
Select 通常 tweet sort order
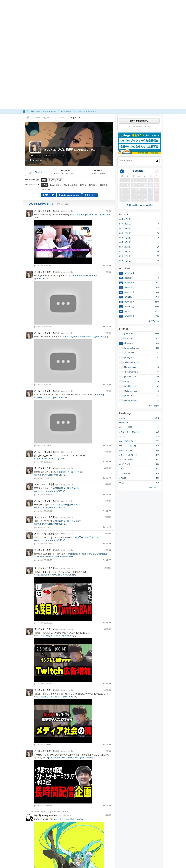point(44,180)
